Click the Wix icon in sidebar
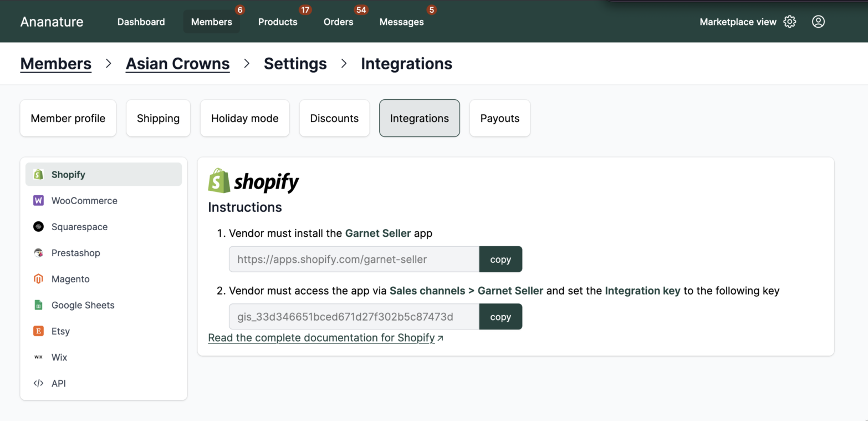The width and height of the screenshot is (868, 421). pos(38,357)
